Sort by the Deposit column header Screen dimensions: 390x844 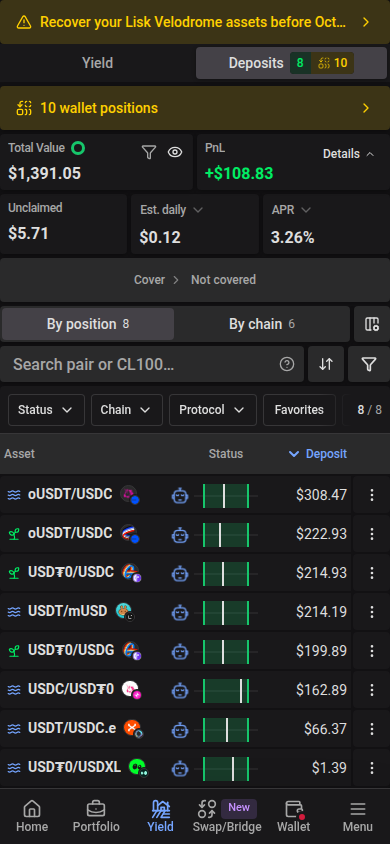(318, 454)
